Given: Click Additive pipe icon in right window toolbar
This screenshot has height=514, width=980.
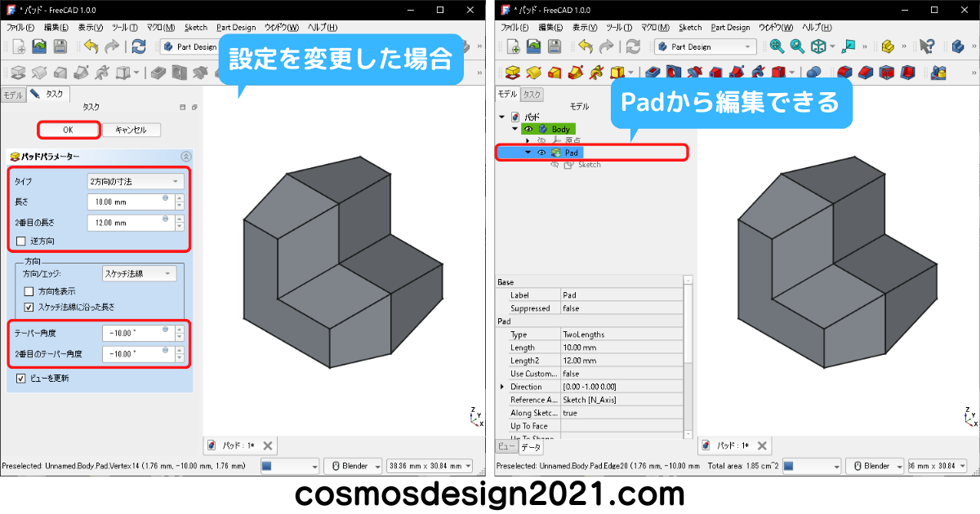Looking at the screenshot, I should (x=576, y=73).
